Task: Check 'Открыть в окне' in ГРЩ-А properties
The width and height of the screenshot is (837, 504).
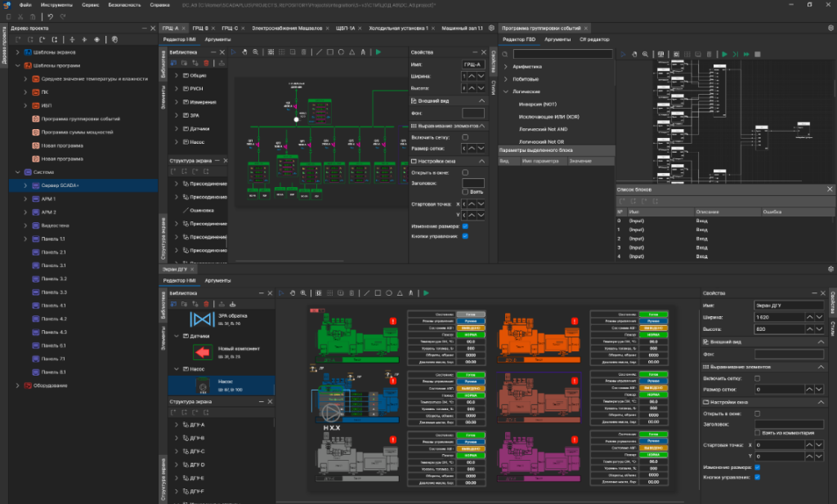Action: (x=465, y=172)
